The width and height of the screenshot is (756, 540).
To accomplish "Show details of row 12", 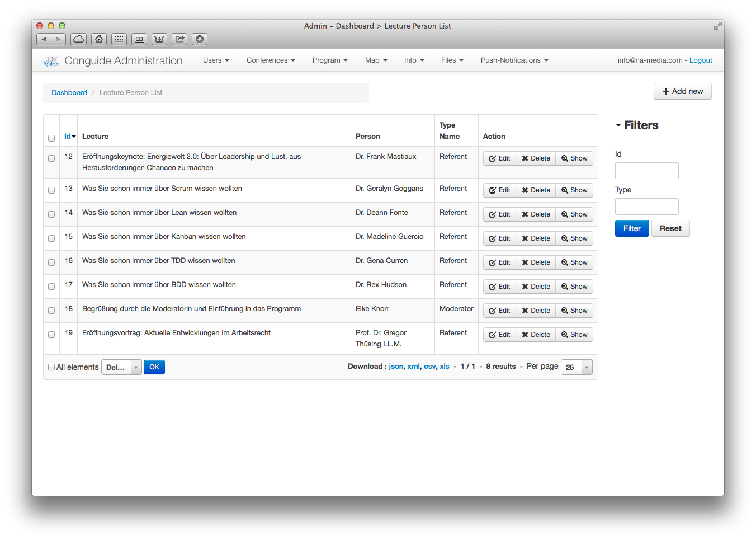I will (574, 158).
